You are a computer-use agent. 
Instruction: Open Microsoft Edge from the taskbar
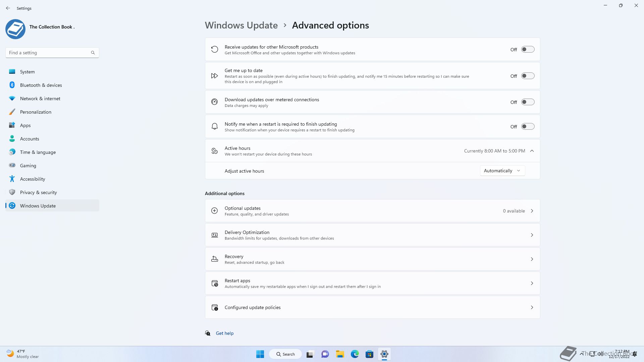coord(355,354)
